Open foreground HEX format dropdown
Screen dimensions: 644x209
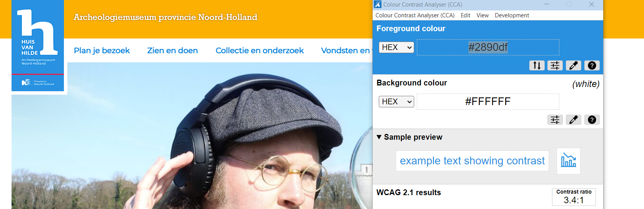[396, 47]
